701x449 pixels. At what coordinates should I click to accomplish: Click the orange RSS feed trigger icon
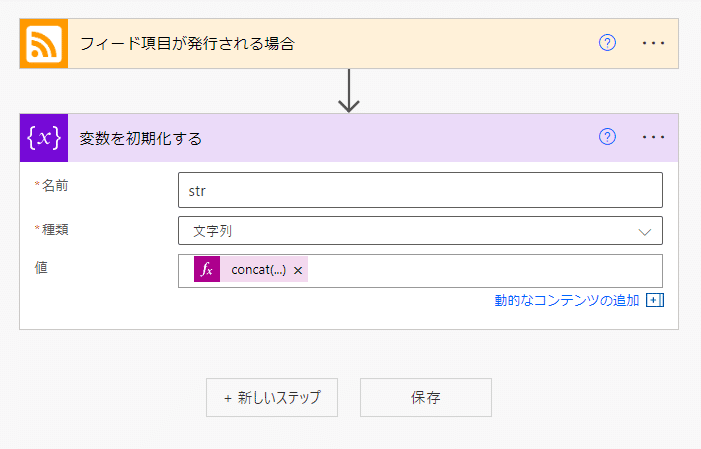[44, 44]
